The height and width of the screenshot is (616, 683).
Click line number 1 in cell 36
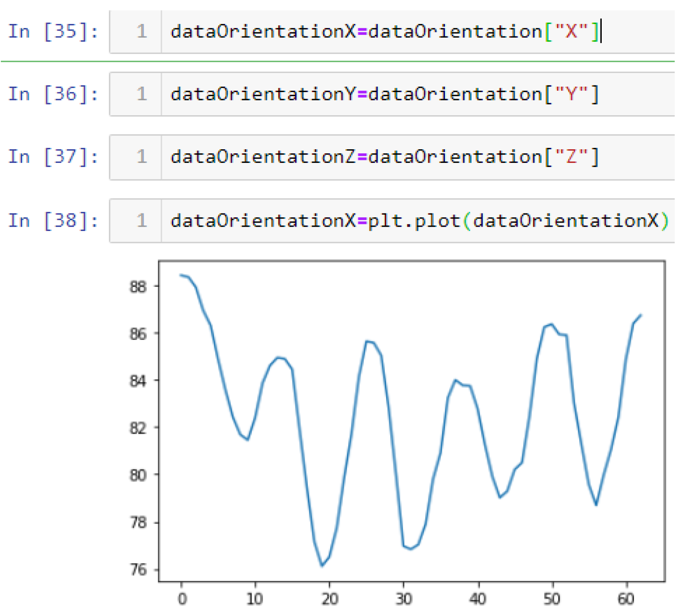142,95
